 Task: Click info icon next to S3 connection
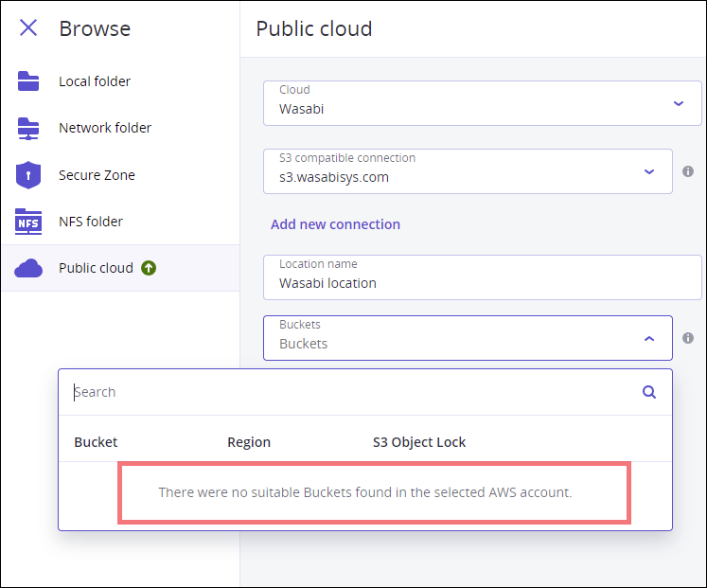[x=688, y=171]
